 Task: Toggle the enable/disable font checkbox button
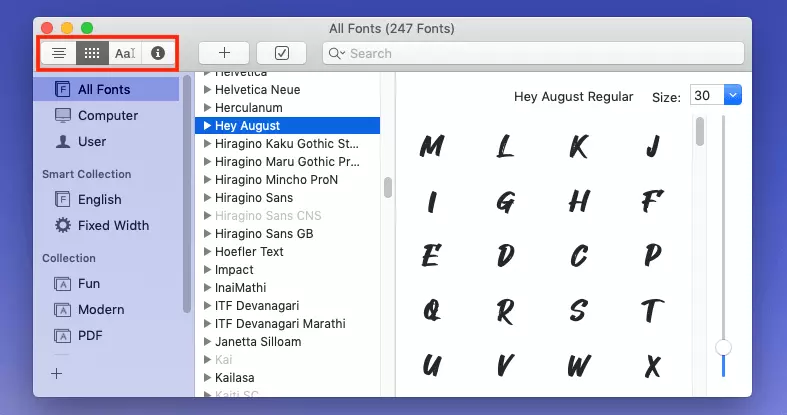click(281, 53)
